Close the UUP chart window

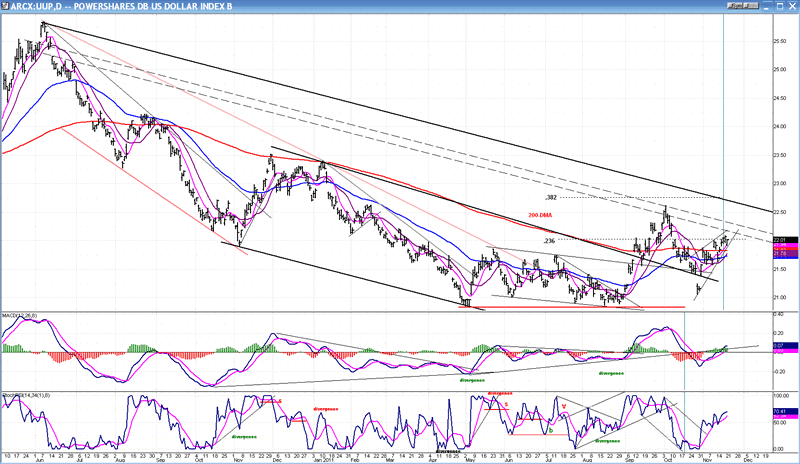(x=790, y=6)
